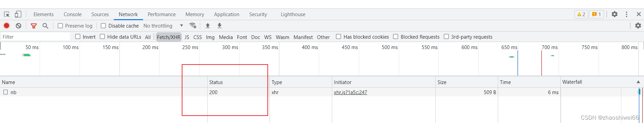Viewport: 644px width, 123px height.
Task: Click the inspect element selector icon
Action: point(7,14)
